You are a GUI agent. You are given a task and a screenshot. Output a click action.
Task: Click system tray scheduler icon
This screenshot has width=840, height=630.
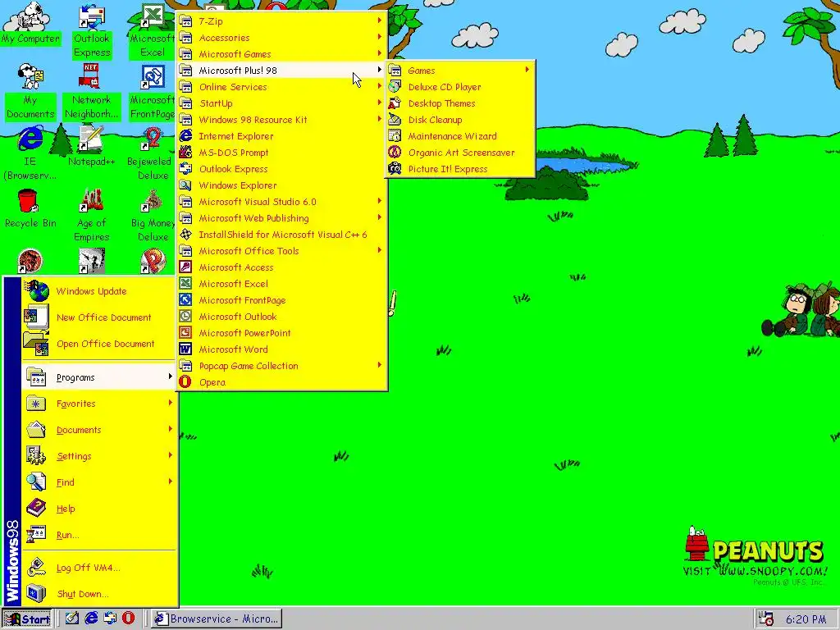click(x=766, y=619)
